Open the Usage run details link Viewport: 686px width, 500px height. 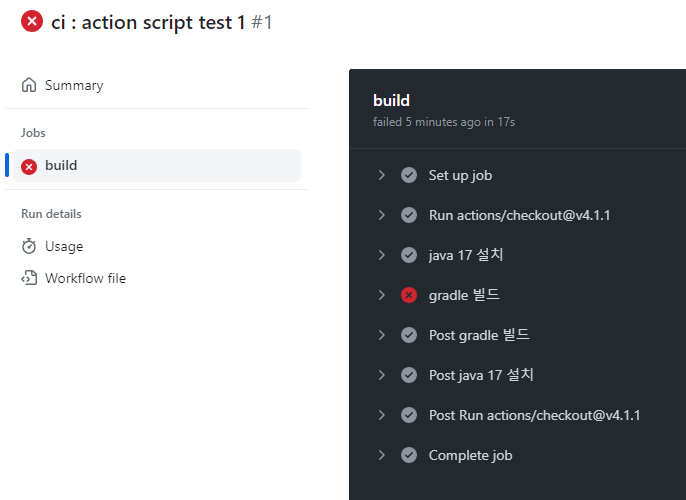click(64, 246)
